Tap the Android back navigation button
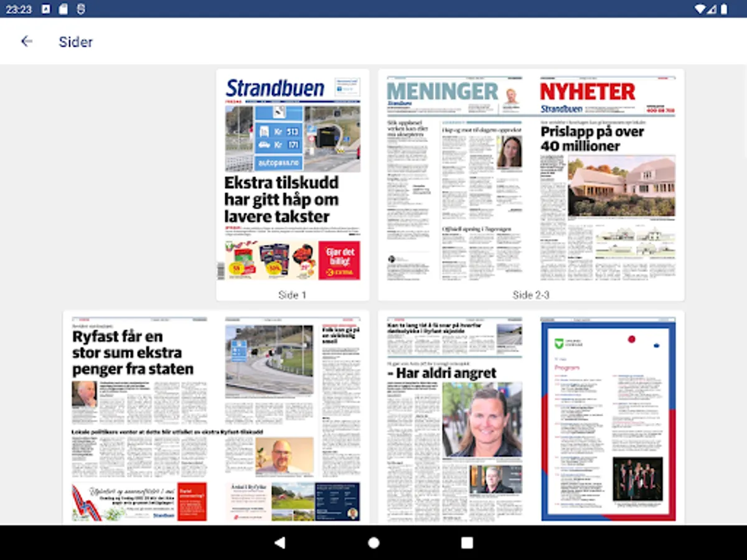Image resolution: width=747 pixels, height=560 pixels. pos(280,543)
